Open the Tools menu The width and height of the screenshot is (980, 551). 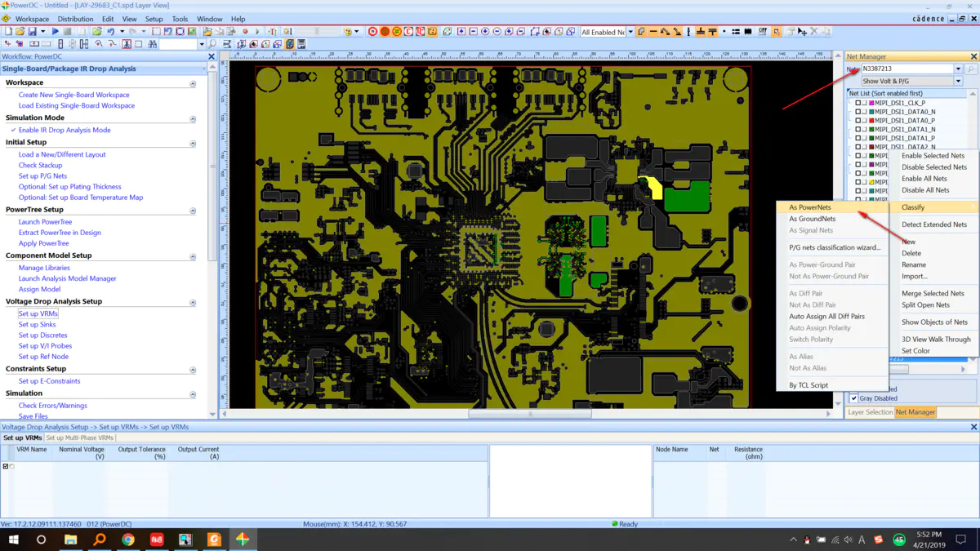coord(180,19)
